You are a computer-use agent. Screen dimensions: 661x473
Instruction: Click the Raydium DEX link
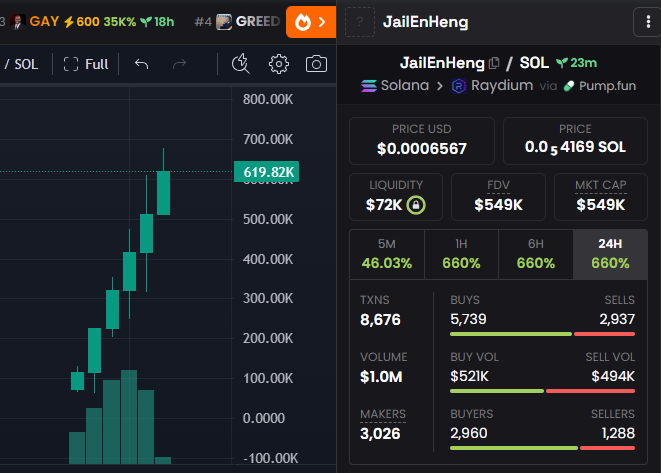492,86
